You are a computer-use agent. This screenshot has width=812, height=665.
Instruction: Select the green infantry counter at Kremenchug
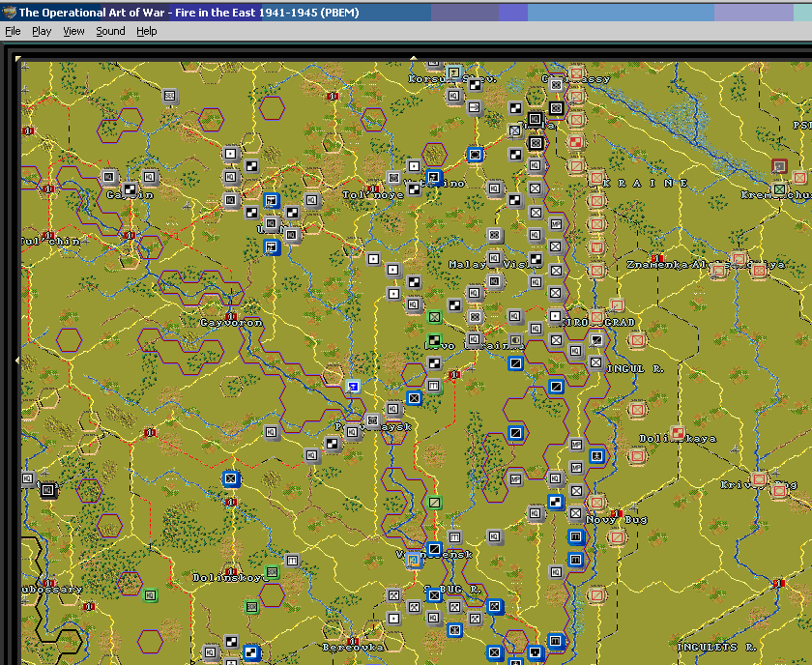pos(779,189)
